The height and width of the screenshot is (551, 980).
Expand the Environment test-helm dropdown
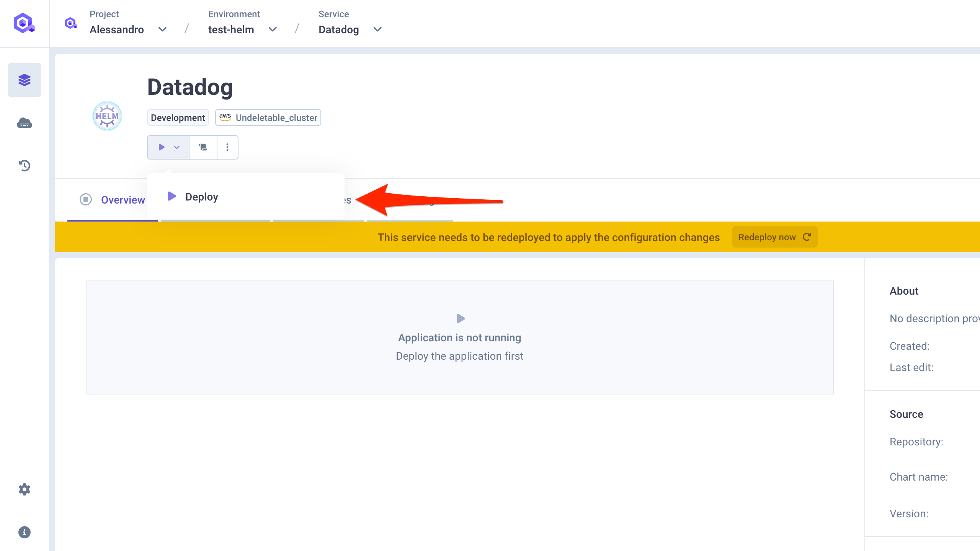273,29
